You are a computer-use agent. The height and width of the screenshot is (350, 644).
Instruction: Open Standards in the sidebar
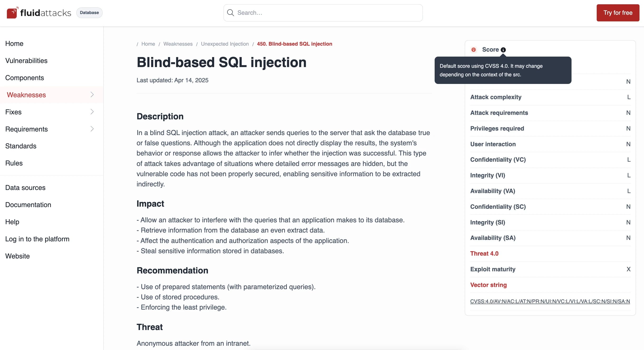[21, 146]
